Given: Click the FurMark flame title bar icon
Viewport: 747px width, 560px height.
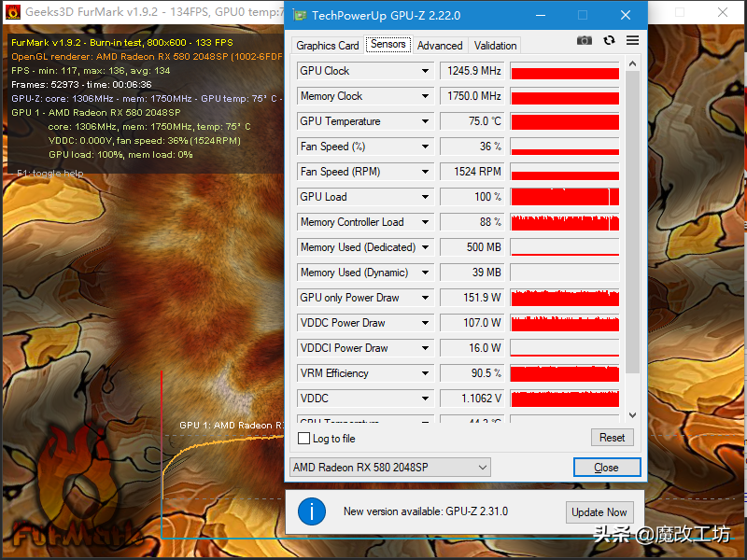Looking at the screenshot, I should 13,12.
